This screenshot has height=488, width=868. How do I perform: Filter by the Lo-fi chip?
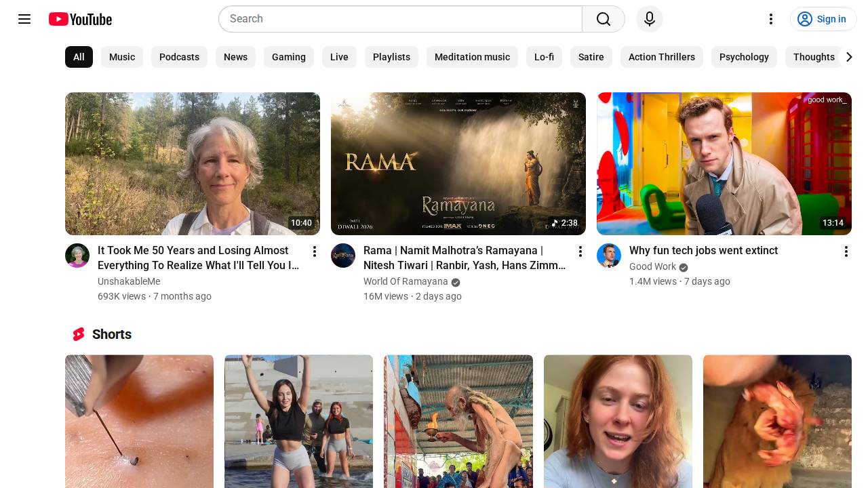[544, 57]
